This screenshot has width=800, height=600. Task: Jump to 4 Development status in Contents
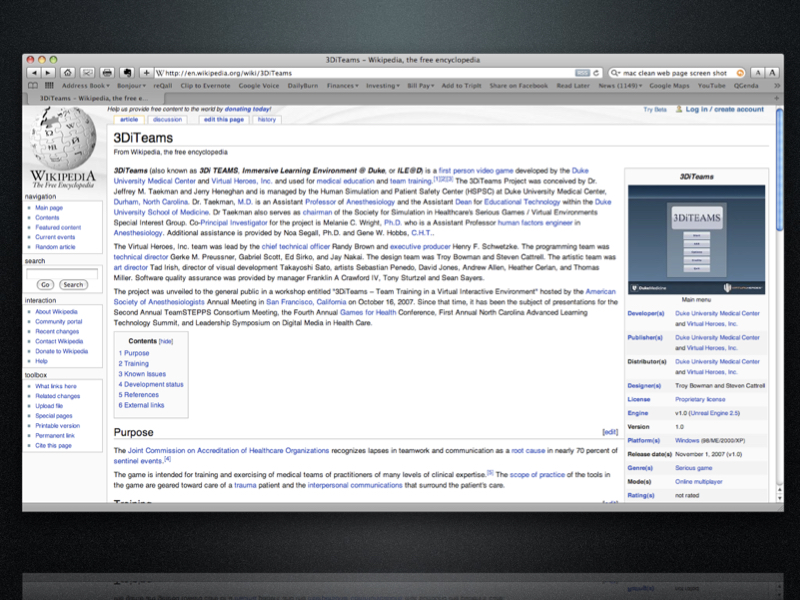151,384
